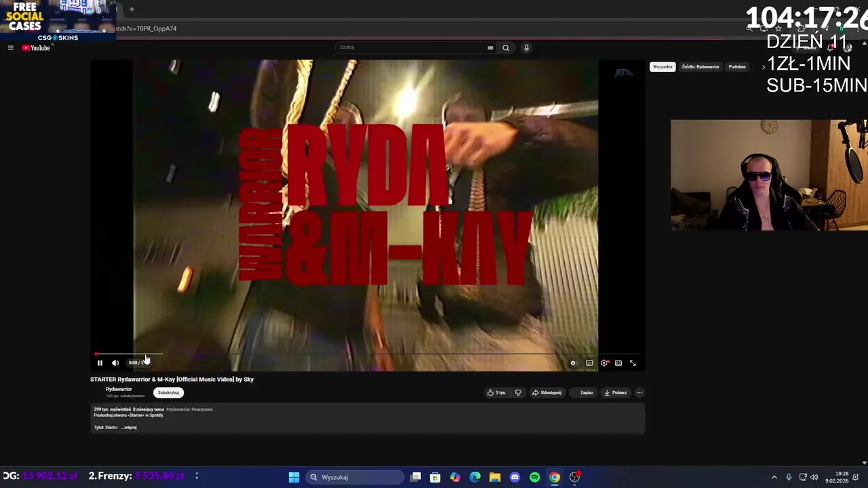Image resolution: width=868 pixels, height=488 pixels.
Task: Open a new browser tab plus icon
Action: pos(132,9)
